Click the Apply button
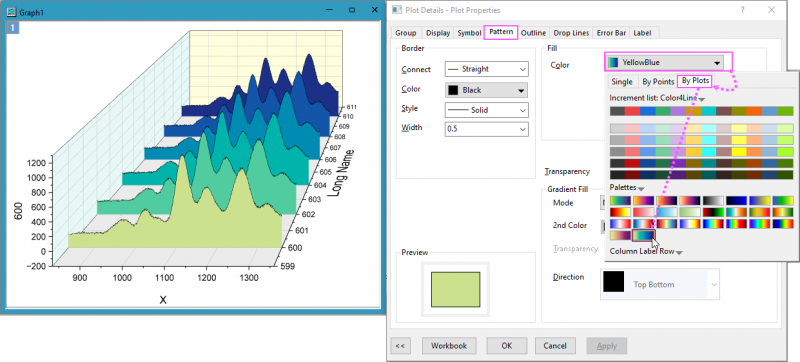The height and width of the screenshot is (362, 800). point(607,346)
